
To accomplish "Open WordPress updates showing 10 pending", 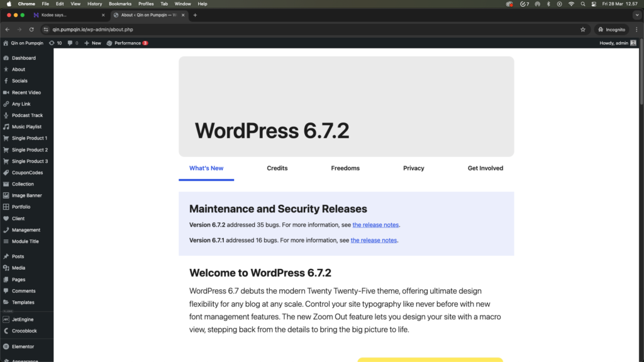I will pos(53,43).
